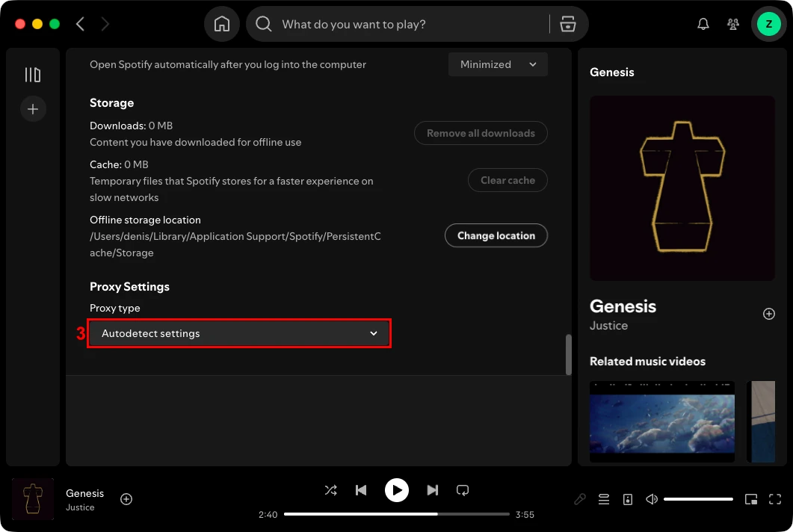Screen dimensions: 793x532
Task: Open Connect to a device icon
Action: click(x=628, y=500)
